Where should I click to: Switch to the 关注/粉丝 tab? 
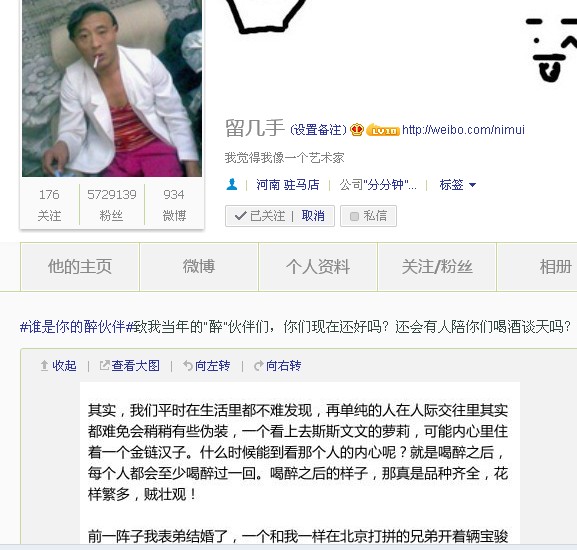[x=437, y=267]
